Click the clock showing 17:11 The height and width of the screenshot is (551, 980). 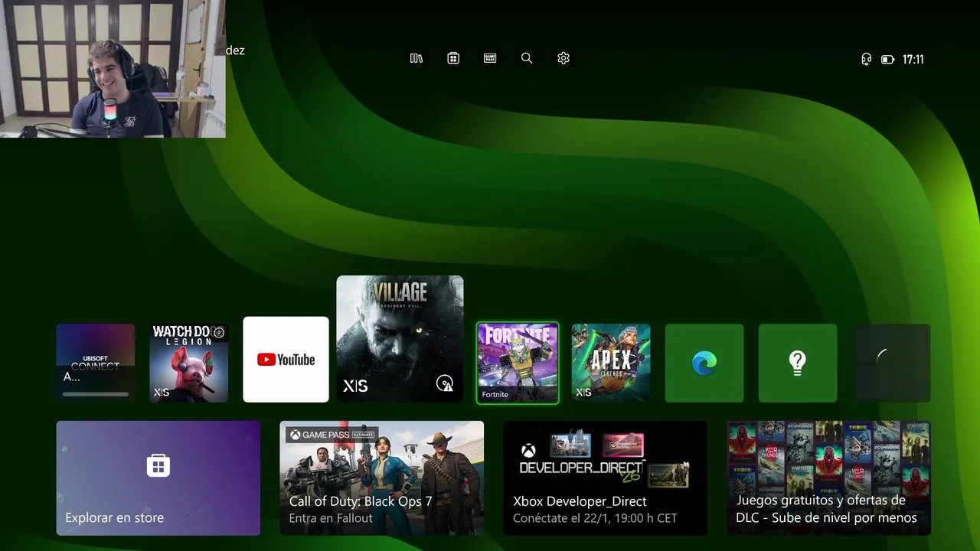pyautogui.click(x=913, y=59)
